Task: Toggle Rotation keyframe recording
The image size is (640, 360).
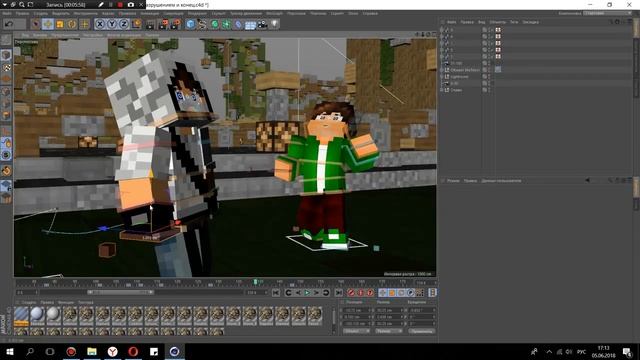Action: (401, 293)
